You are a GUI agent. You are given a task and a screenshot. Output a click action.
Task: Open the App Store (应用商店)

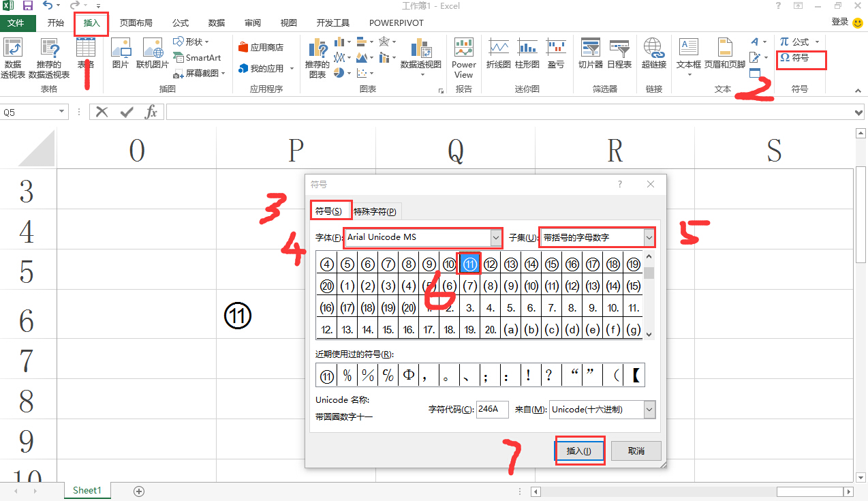(x=260, y=47)
